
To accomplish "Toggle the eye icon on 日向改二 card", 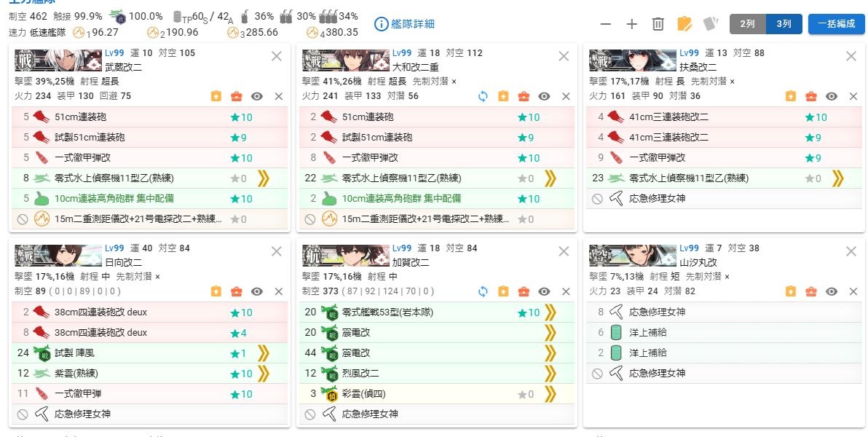I will click(256, 291).
